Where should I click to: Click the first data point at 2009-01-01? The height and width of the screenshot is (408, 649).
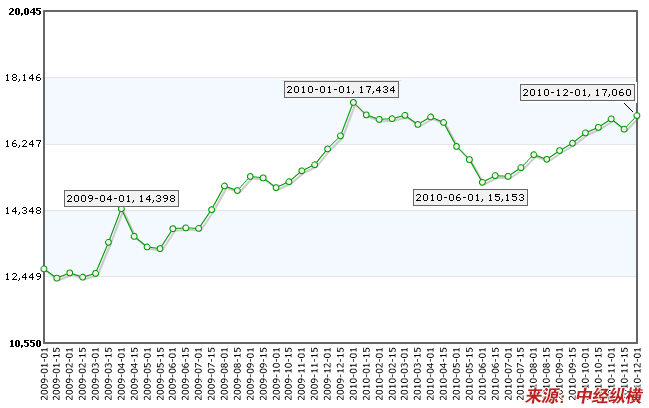coord(44,269)
